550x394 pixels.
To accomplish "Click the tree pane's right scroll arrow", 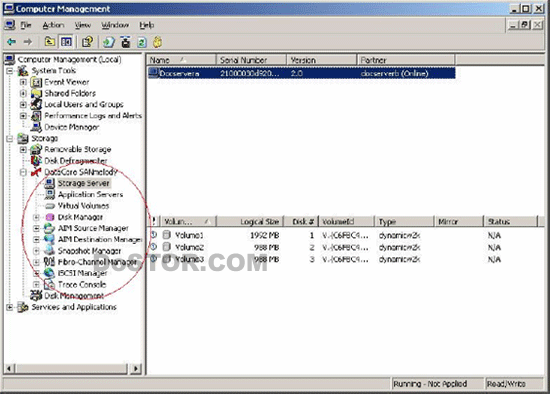I will [135, 368].
